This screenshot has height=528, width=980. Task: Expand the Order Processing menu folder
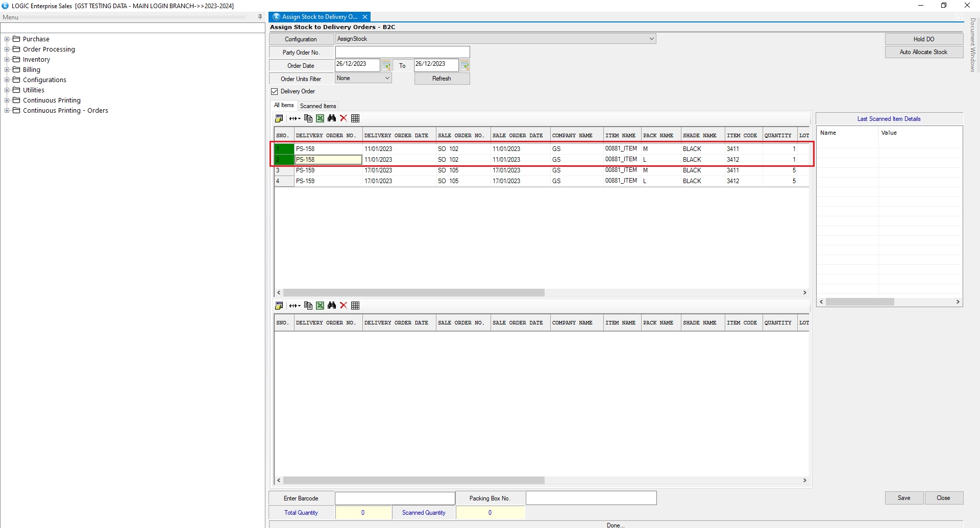coord(7,49)
